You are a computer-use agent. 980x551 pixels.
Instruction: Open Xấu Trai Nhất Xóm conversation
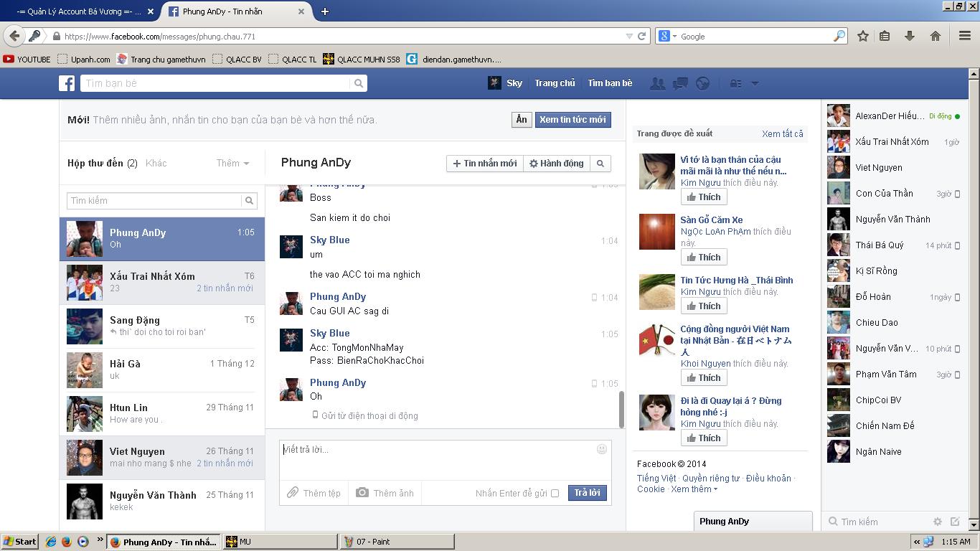click(x=162, y=283)
